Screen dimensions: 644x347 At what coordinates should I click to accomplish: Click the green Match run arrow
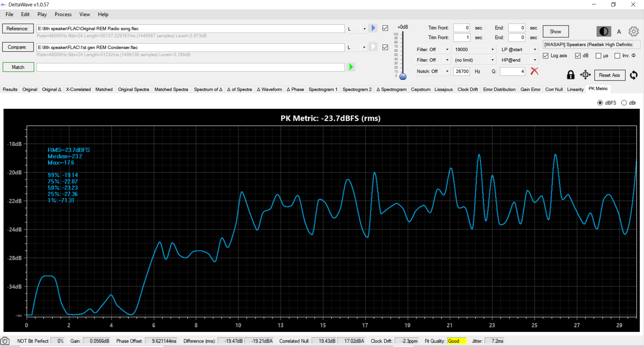tap(351, 67)
